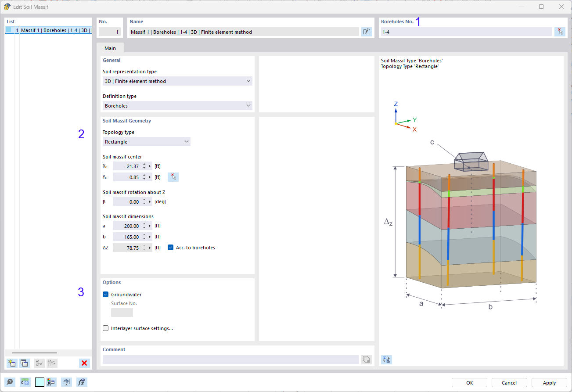Delete the selected massif with red X
The width and height of the screenshot is (572, 392).
84,363
